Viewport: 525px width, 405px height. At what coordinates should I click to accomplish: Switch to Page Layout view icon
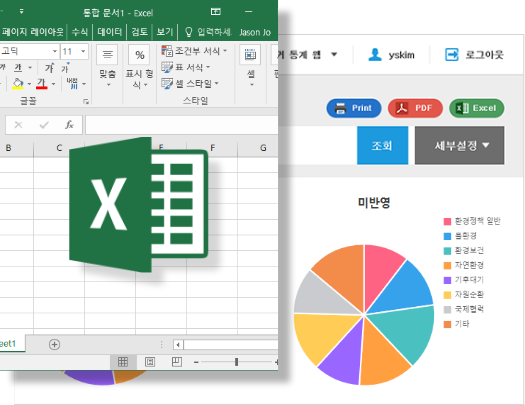(150, 361)
